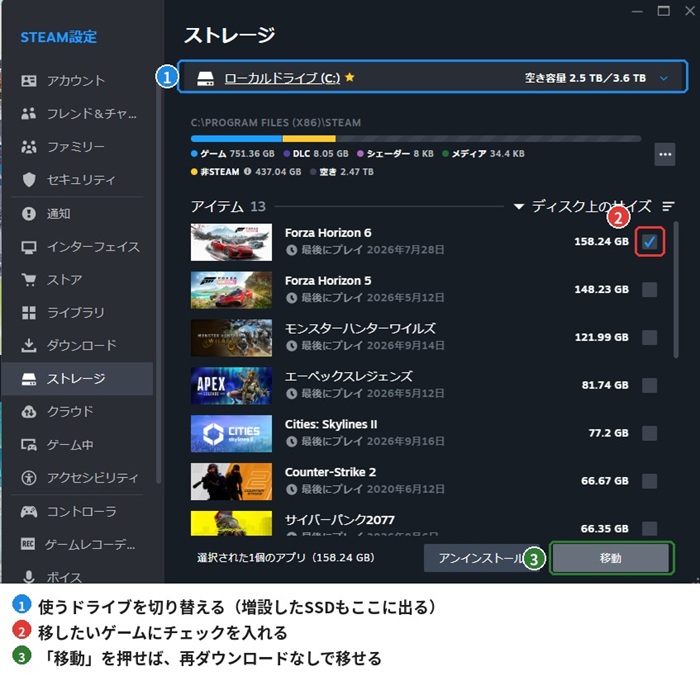Click the clock icon under Counter-Strike 2
The image size is (700, 676).
pyautogui.click(x=292, y=489)
